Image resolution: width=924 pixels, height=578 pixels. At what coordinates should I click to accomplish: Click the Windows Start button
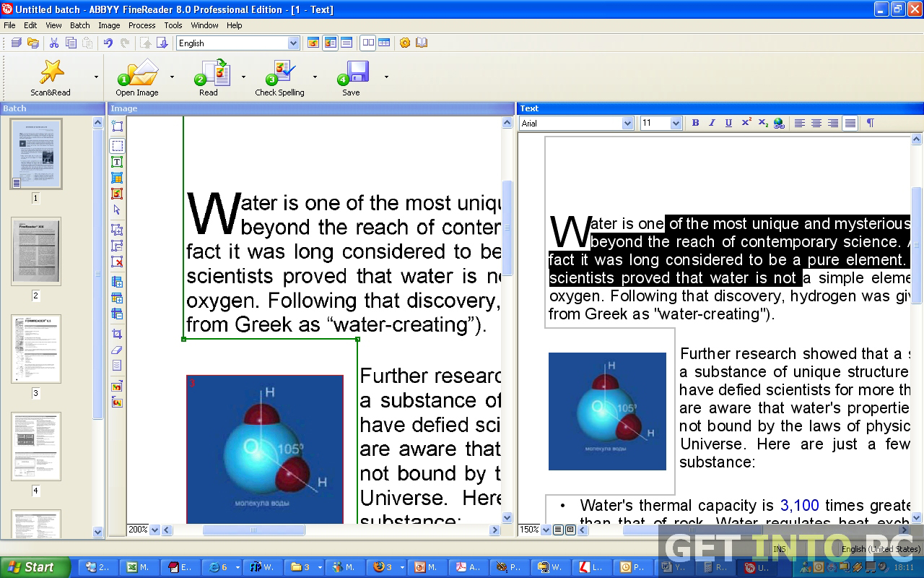[x=34, y=567]
